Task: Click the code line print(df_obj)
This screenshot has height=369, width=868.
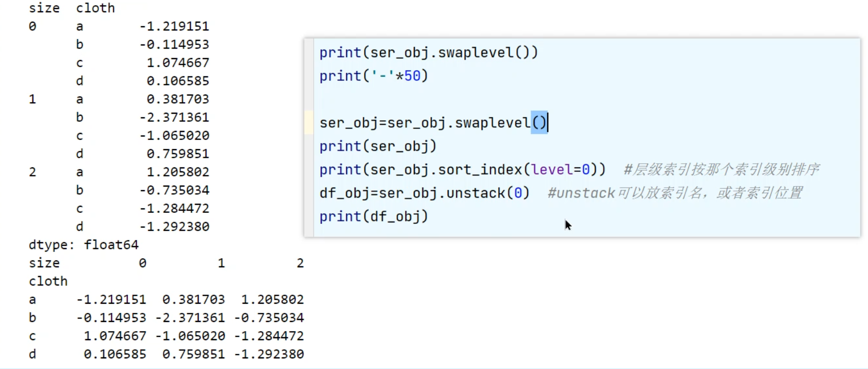Action: point(374,216)
